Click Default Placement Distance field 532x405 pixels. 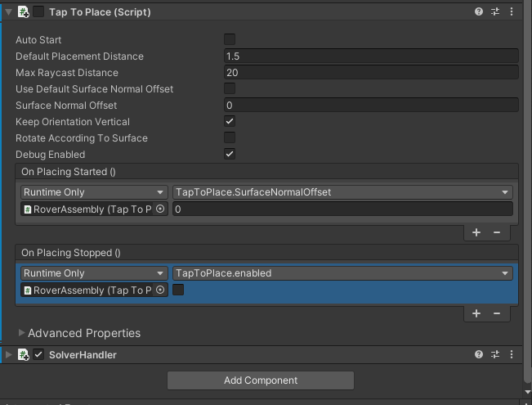click(371, 56)
